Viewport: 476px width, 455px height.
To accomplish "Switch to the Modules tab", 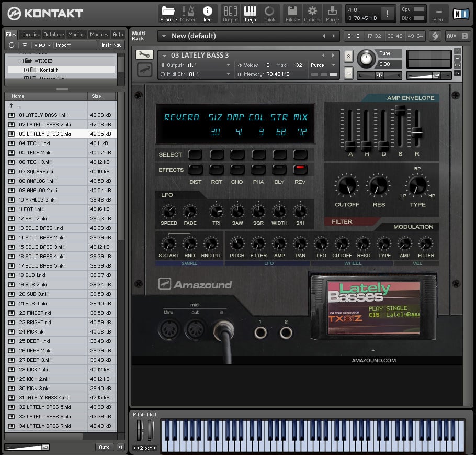I will (99, 35).
